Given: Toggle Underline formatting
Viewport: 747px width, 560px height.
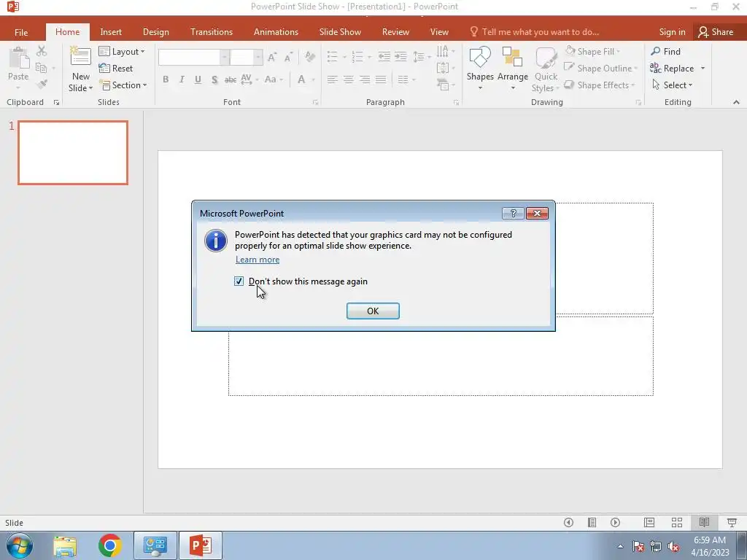Looking at the screenshot, I should point(198,79).
